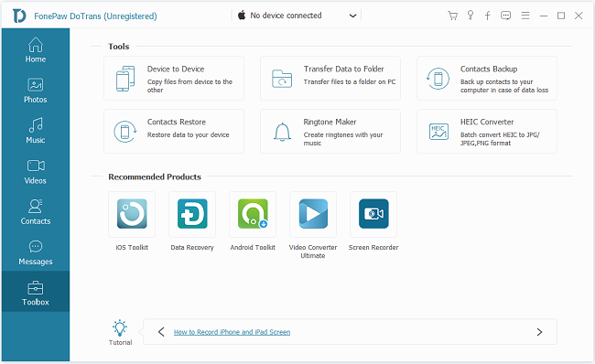Viewport: 595px width, 364px height.
Task: Close the DoTrans window
Action: (579, 16)
